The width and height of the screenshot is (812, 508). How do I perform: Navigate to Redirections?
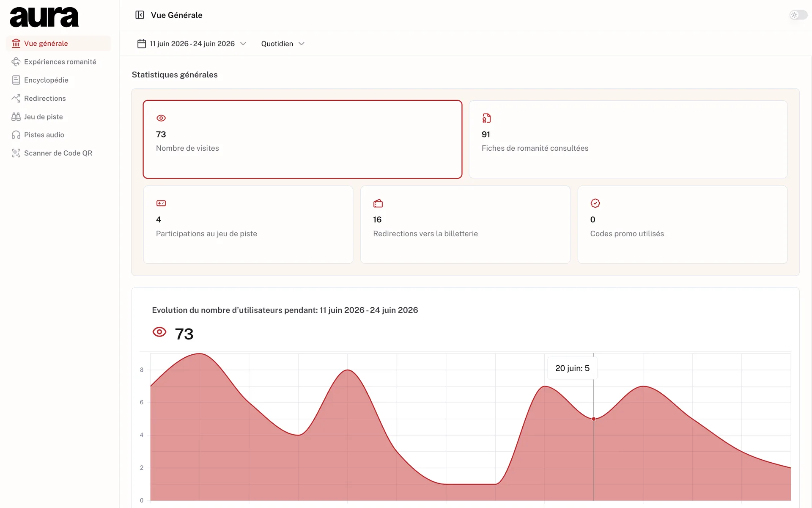point(58,98)
